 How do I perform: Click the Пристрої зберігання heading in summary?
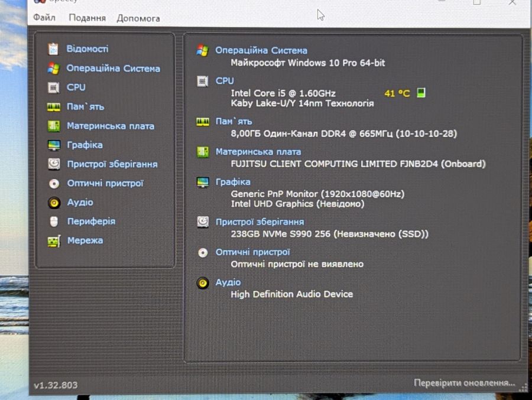click(260, 222)
